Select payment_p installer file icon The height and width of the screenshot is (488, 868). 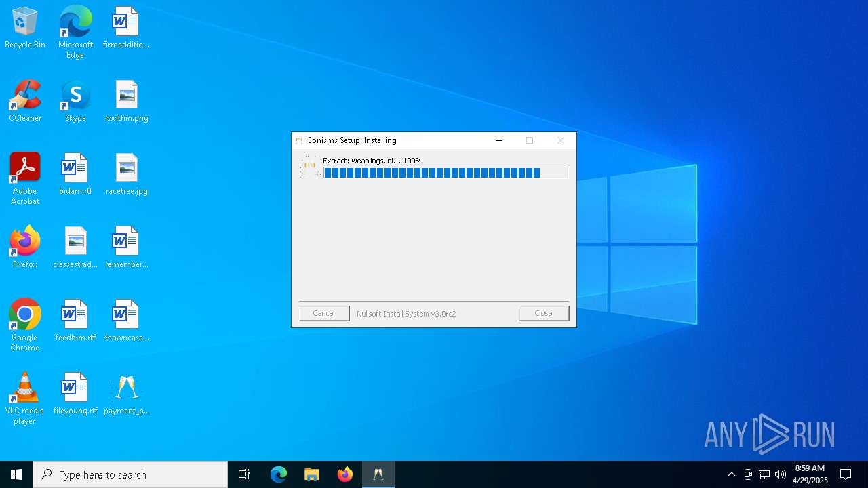[126, 394]
